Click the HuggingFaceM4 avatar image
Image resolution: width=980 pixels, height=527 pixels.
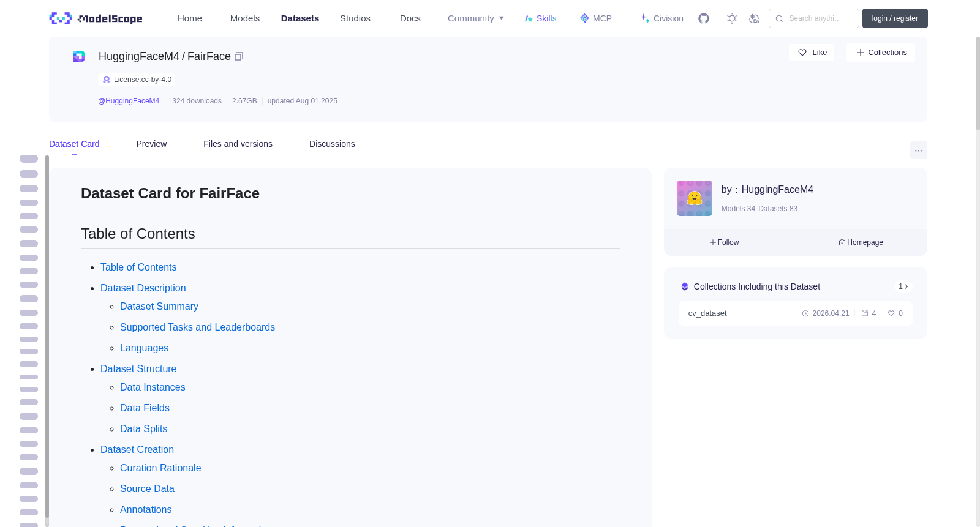(x=695, y=198)
